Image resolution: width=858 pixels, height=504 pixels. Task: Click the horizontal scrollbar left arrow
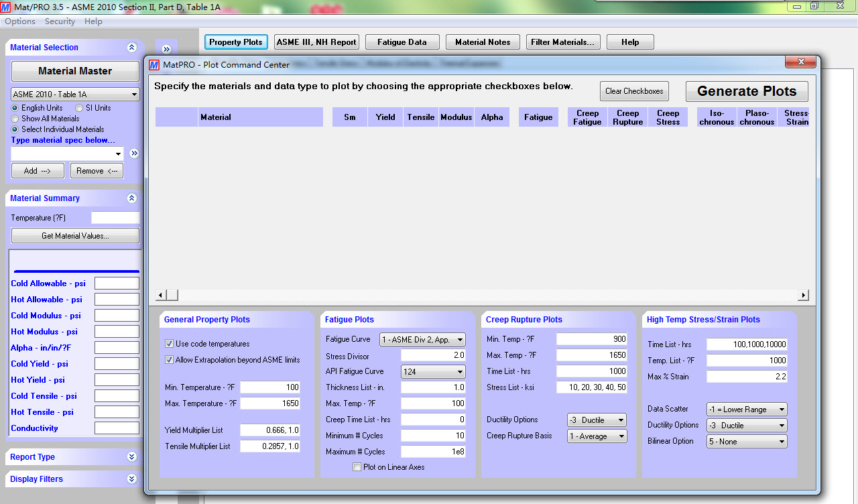tap(160, 296)
